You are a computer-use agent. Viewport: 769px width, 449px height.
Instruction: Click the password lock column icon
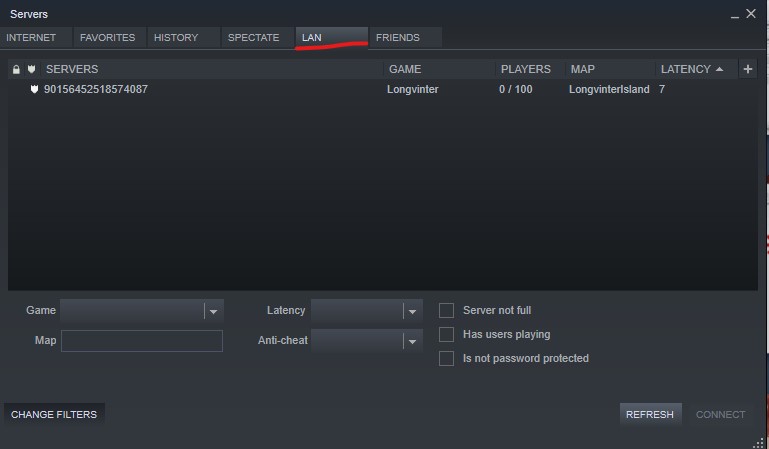16,70
